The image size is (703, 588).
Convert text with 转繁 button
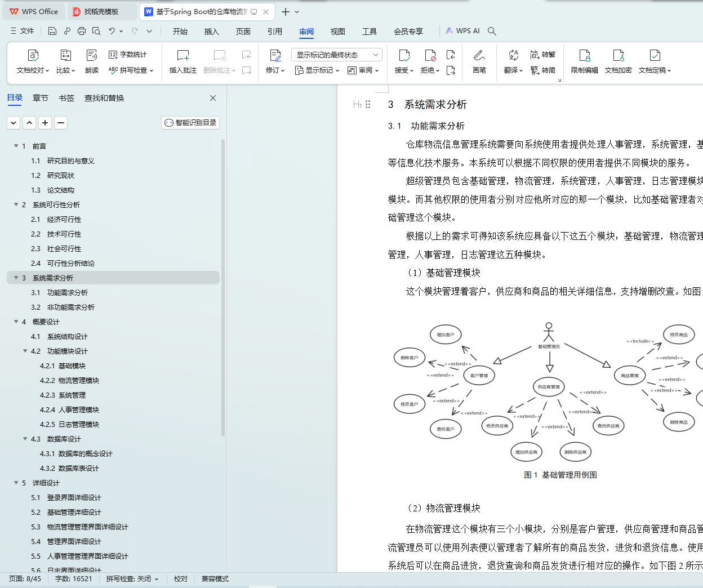pyautogui.click(x=543, y=55)
